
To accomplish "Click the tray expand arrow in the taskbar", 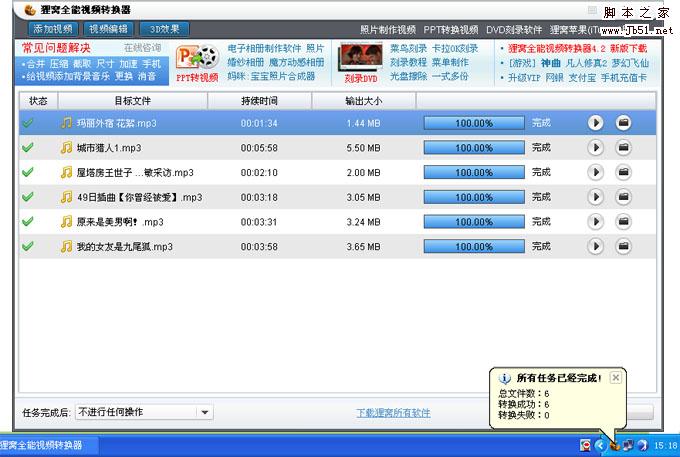I will pos(600,445).
